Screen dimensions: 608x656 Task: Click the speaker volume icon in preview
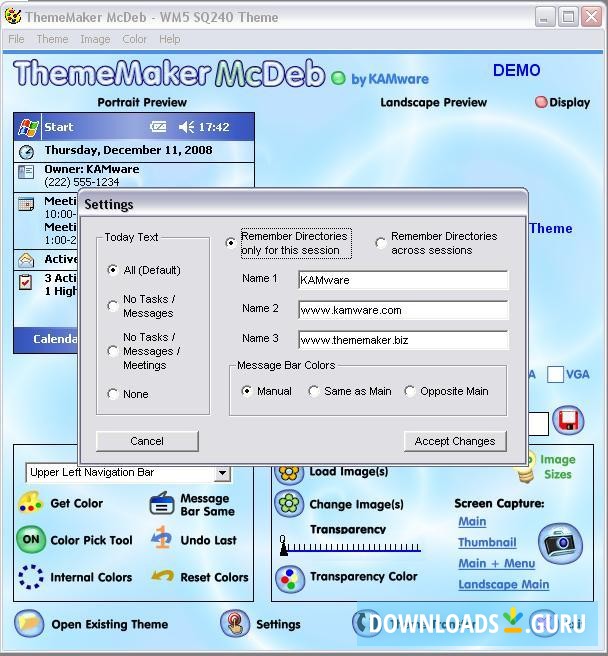tap(186, 127)
